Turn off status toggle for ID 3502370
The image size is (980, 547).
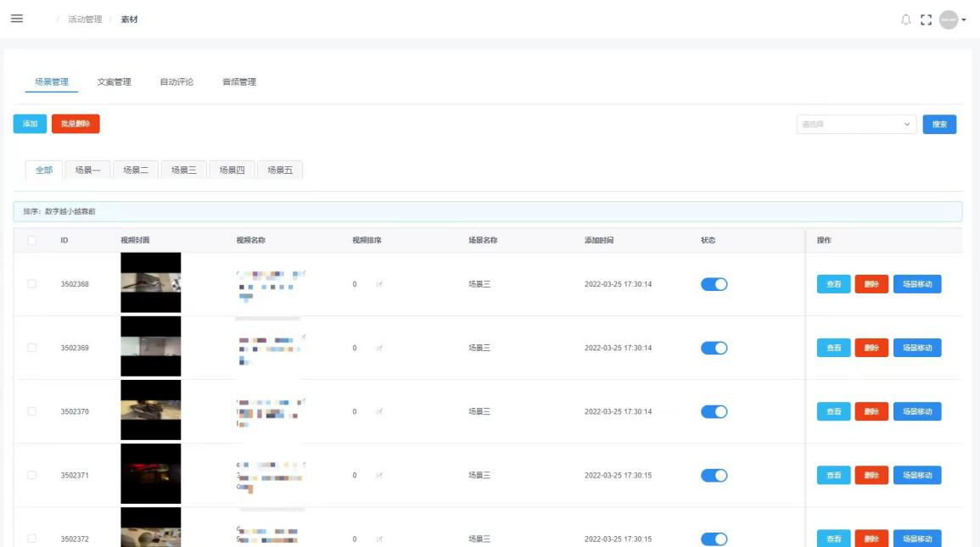tap(714, 411)
